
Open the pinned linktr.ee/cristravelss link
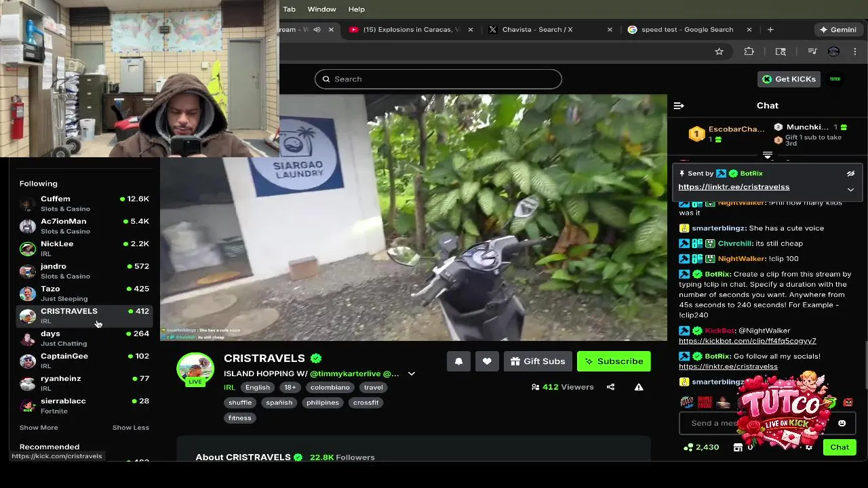coord(734,187)
